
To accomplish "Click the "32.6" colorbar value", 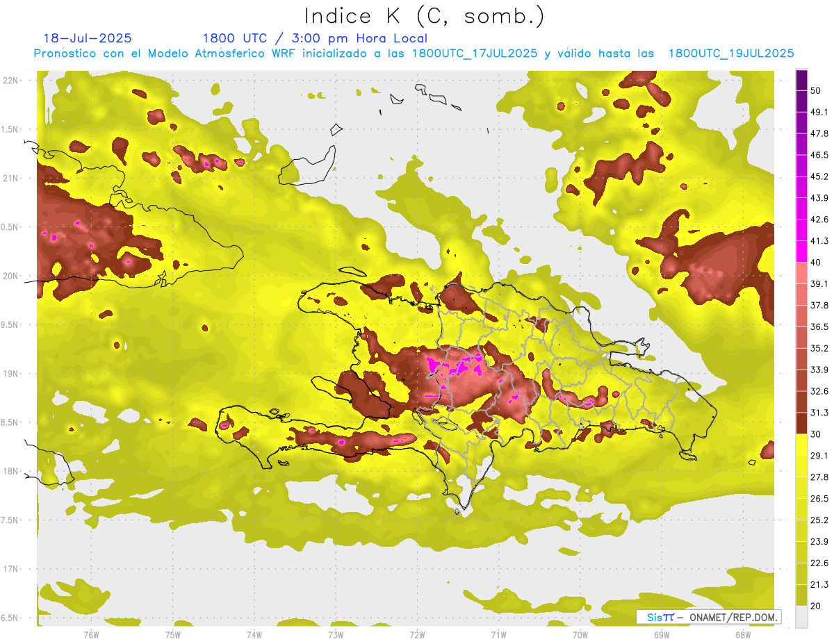I will (819, 391).
